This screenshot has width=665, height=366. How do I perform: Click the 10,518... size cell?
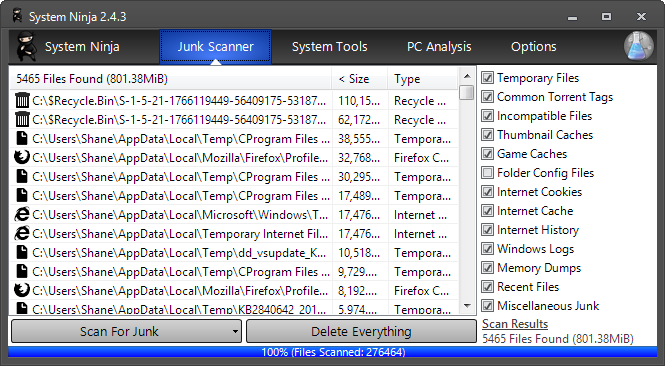click(x=360, y=253)
